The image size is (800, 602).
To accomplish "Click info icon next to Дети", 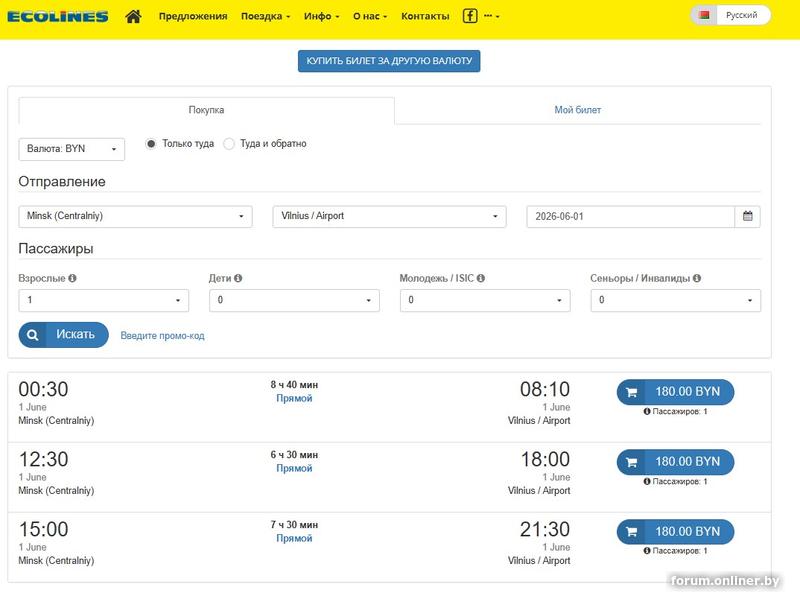I will (238, 278).
